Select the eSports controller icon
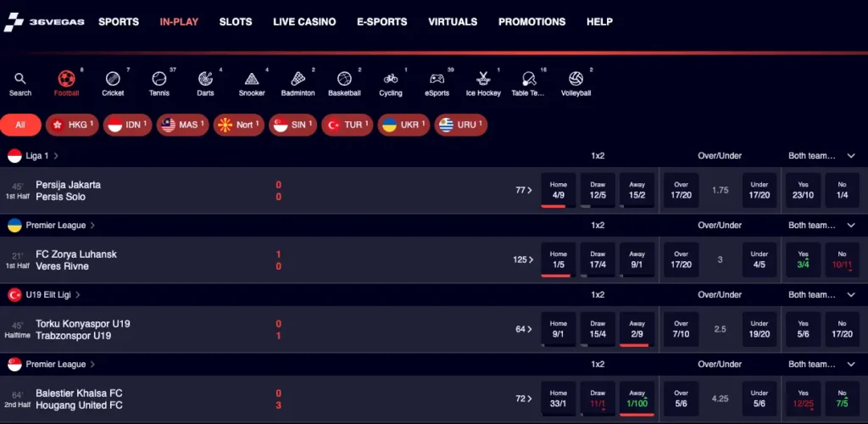Image resolution: width=868 pixels, height=424 pixels. click(x=437, y=79)
